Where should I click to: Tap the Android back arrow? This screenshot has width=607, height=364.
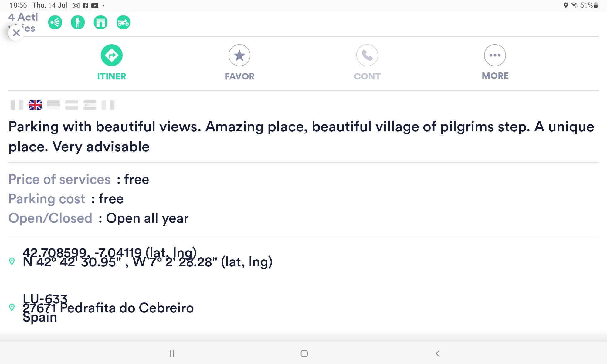438,353
